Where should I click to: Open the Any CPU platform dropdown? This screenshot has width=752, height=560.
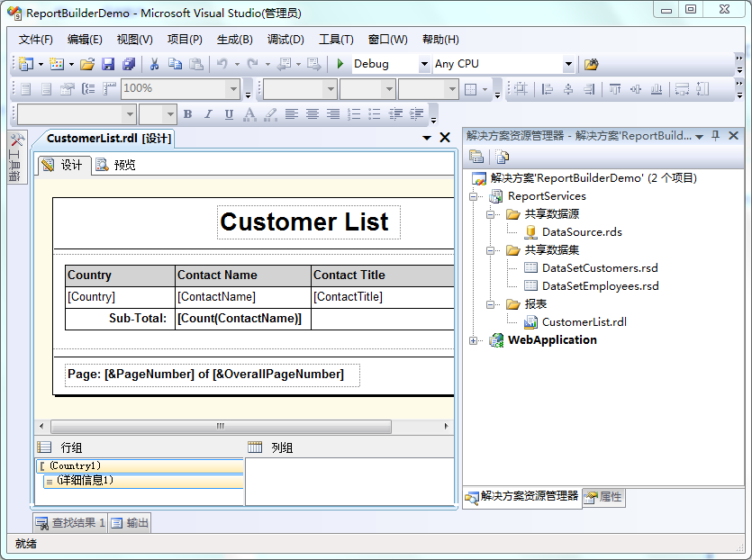point(568,65)
